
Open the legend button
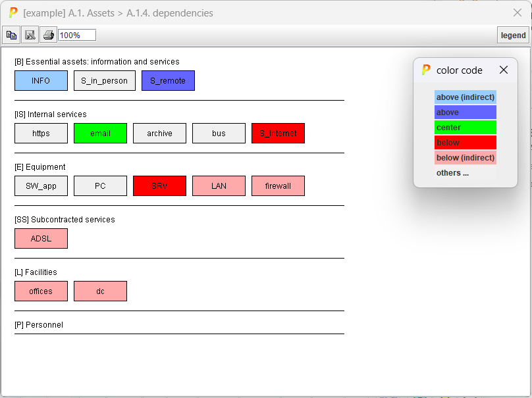pyautogui.click(x=513, y=36)
